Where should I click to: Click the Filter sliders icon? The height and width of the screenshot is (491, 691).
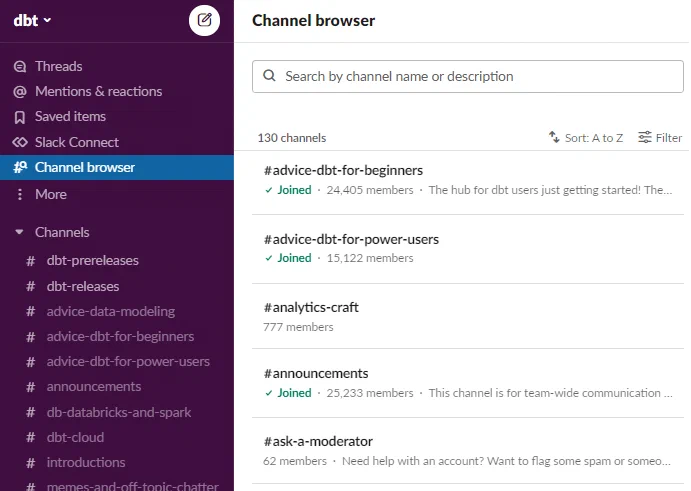[645, 138]
